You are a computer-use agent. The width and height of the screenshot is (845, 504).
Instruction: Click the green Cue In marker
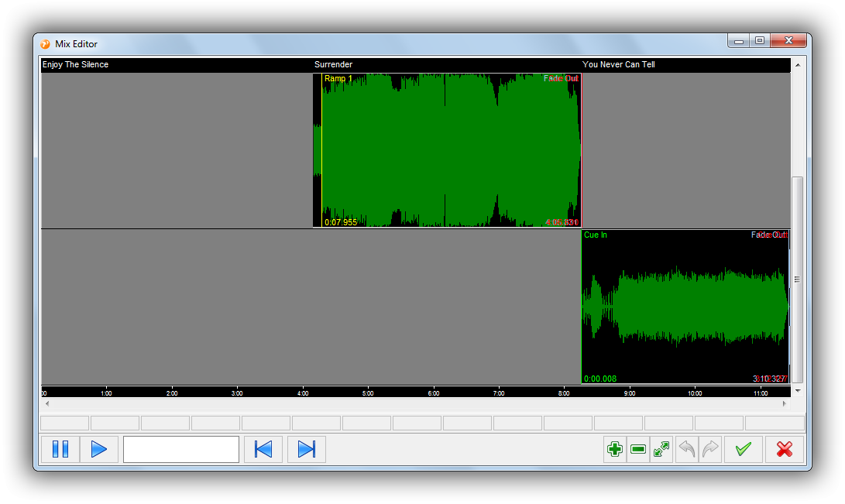(596, 235)
